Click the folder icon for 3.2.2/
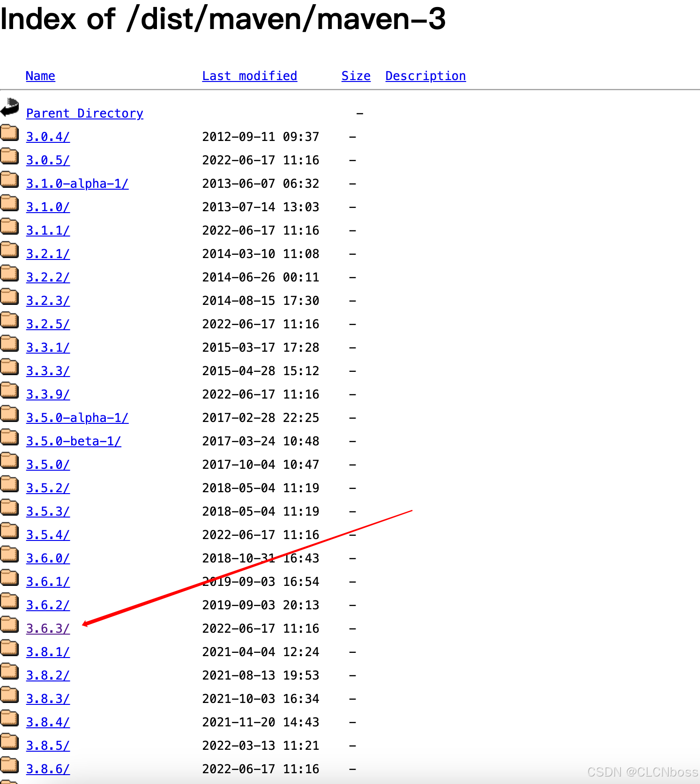Viewport: 700px width, 784px height. pyautogui.click(x=9, y=274)
